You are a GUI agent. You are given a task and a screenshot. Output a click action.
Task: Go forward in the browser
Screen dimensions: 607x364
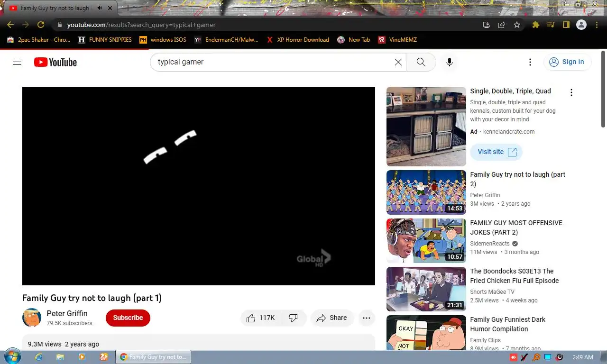point(26,25)
